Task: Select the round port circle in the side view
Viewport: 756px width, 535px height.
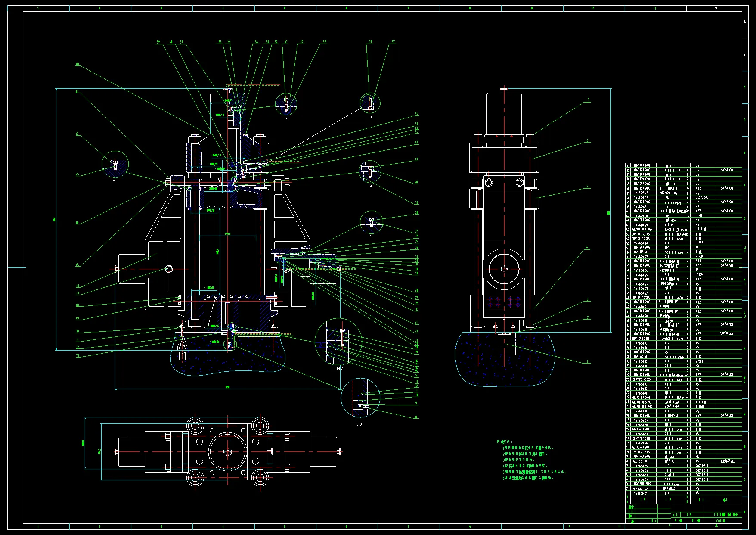Action: click(504, 269)
